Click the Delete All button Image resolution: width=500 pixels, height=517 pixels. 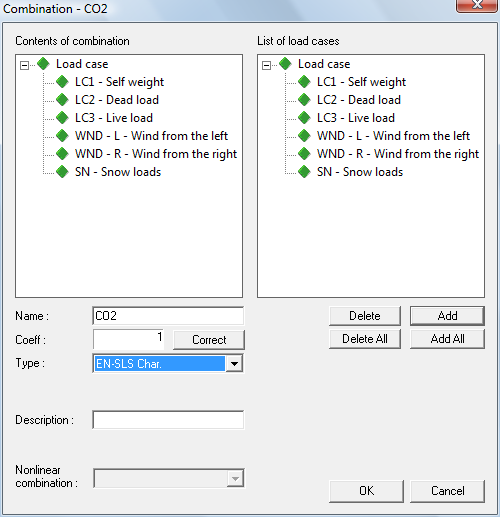point(365,339)
